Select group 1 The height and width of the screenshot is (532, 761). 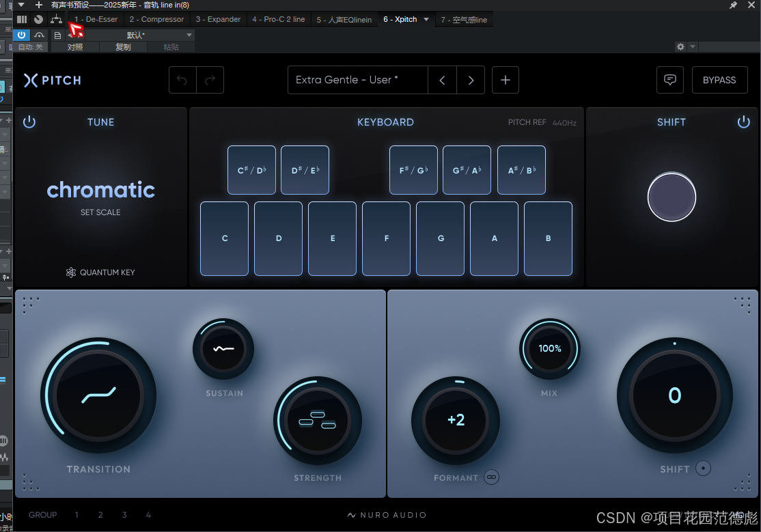pyautogui.click(x=77, y=515)
